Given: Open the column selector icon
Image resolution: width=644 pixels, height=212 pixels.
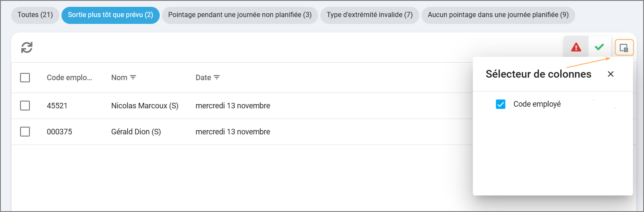Looking at the screenshot, I should 624,47.
